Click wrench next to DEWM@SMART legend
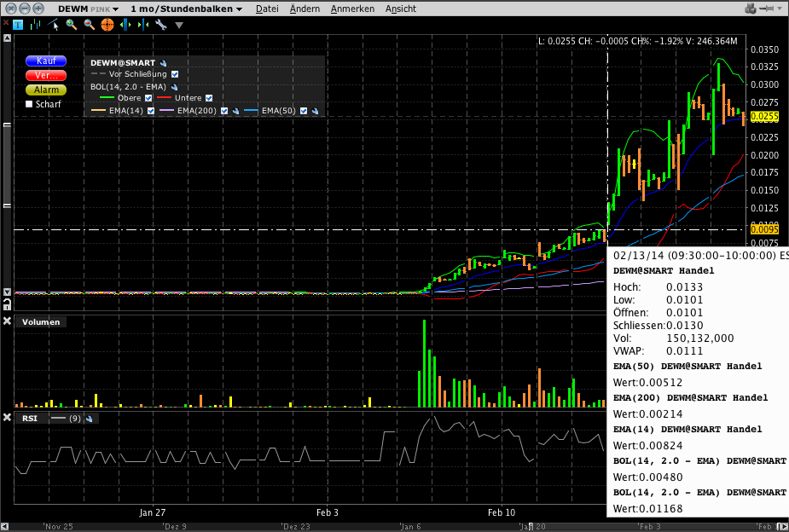The image size is (789, 532). [163, 63]
